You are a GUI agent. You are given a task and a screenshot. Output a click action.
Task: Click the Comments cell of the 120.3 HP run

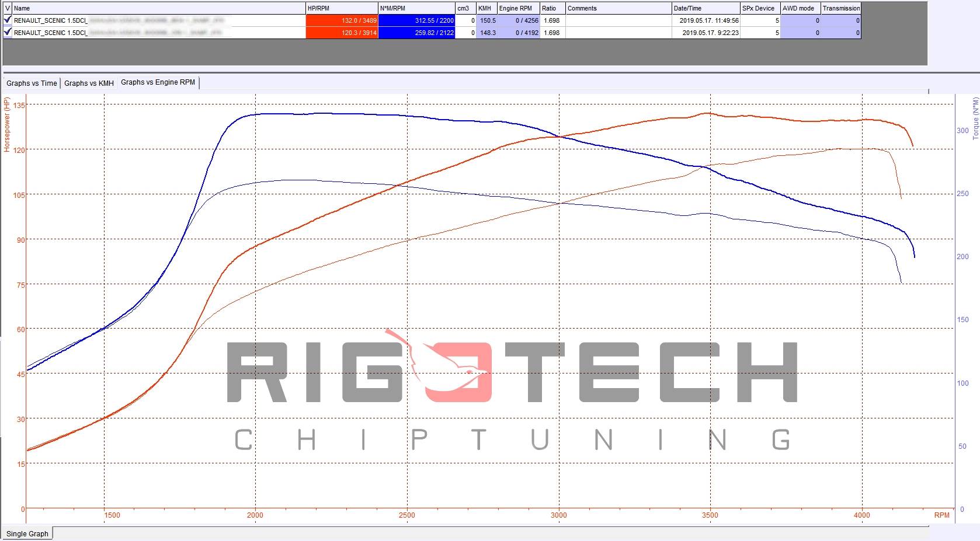click(618, 33)
